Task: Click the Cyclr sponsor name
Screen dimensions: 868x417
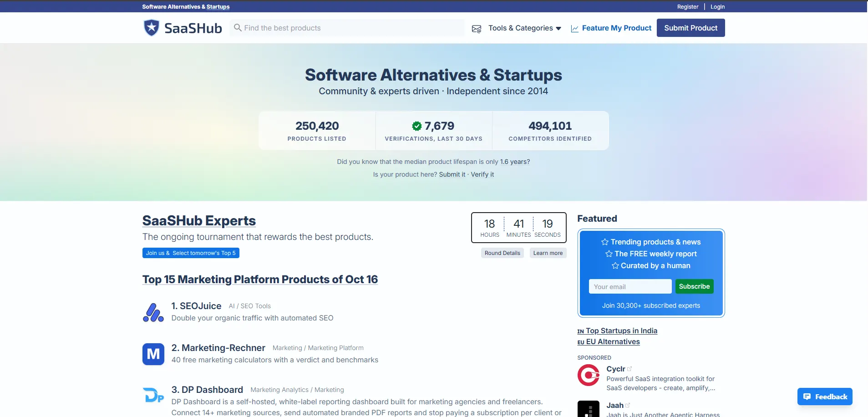Action: (616, 369)
